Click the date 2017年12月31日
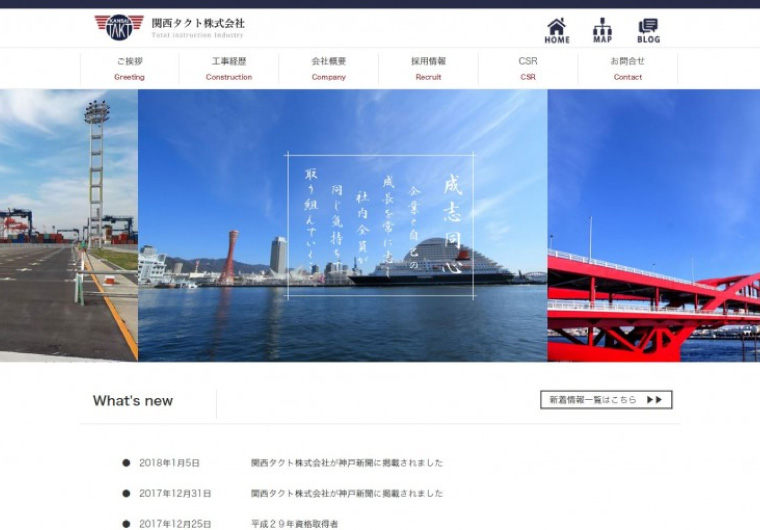The height and width of the screenshot is (530, 760). coord(175,493)
